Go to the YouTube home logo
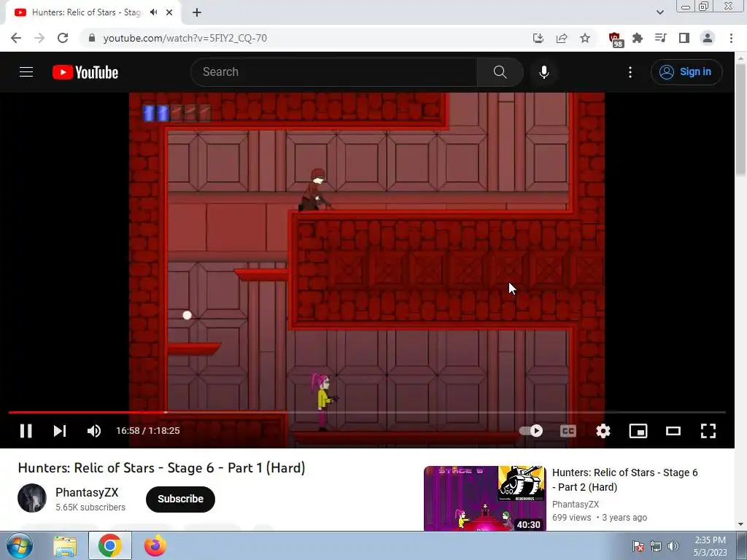 tap(85, 72)
